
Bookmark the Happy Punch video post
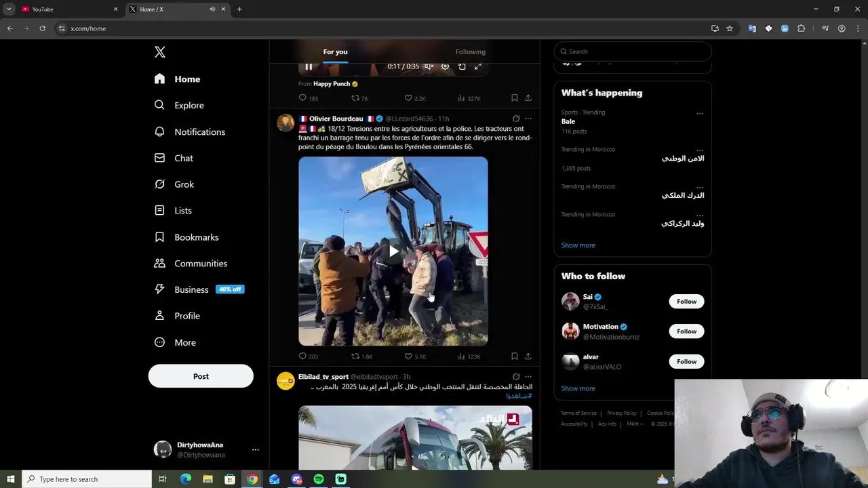pos(514,98)
